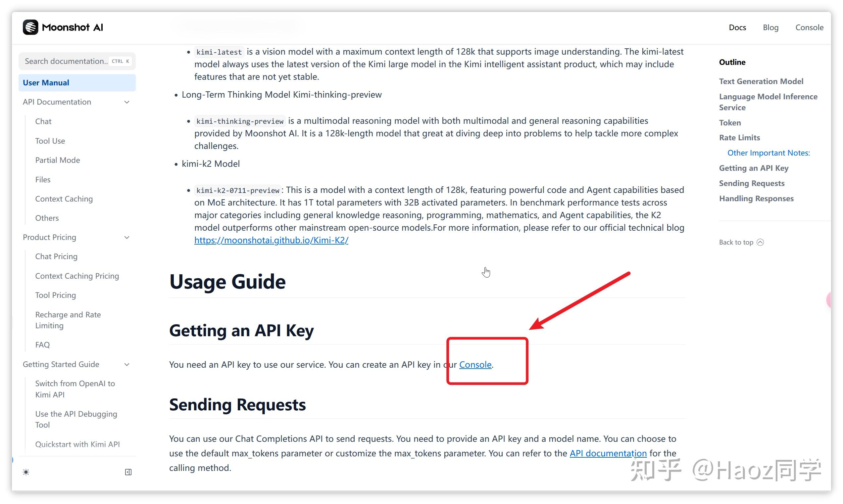Toggle the light/dark theme sun icon
843x504 pixels.
pyautogui.click(x=26, y=472)
